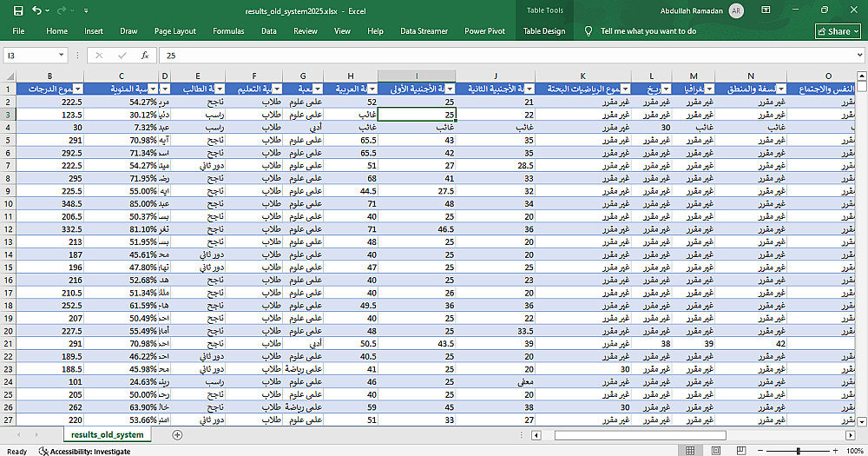
Task: Open the Customize Quick Access Toolbar dropdown
Action: (86, 10)
